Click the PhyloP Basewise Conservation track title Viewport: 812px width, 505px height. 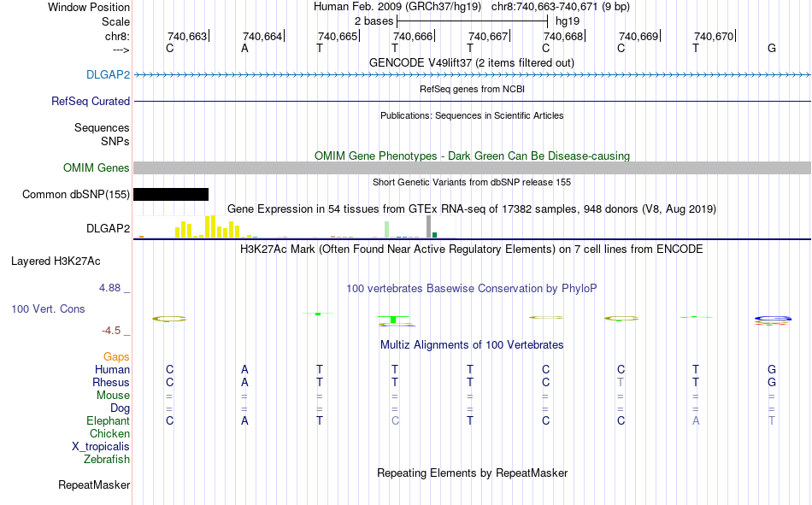coord(472,288)
